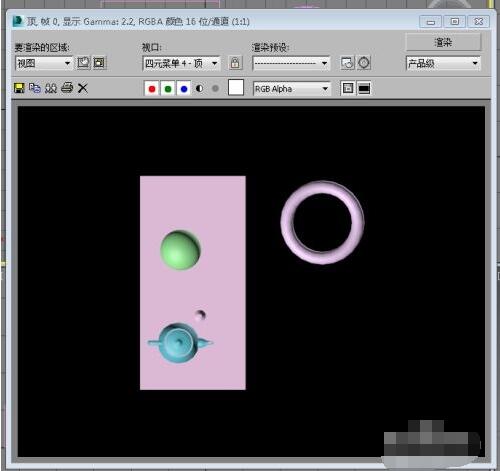Click the green sphere in the render
The height and width of the screenshot is (471, 500).
coord(180,249)
